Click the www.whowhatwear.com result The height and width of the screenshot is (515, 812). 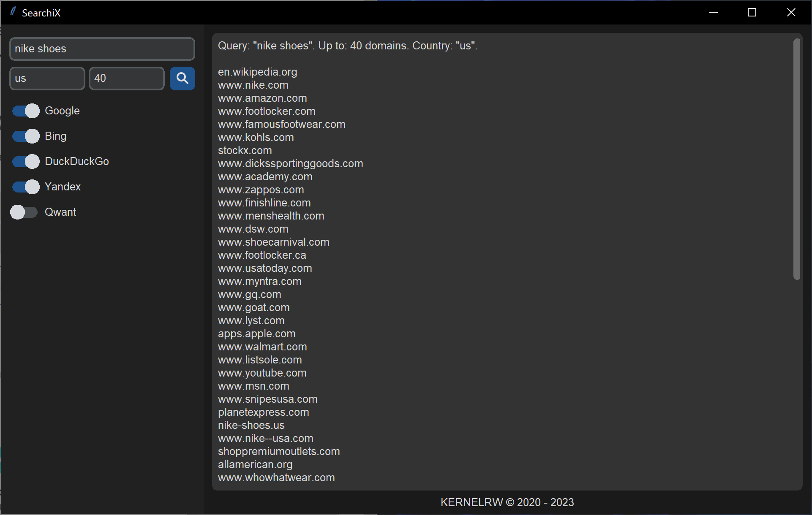click(276, 478)
